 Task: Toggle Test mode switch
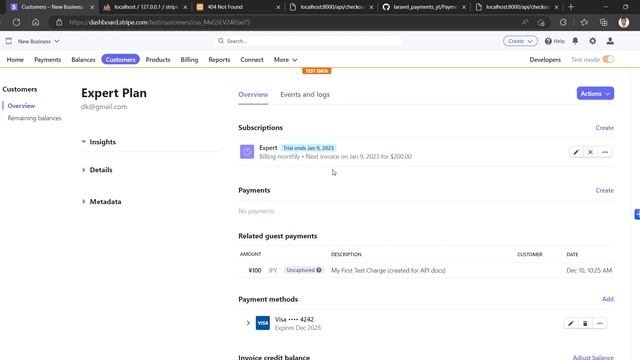[608, 59]
